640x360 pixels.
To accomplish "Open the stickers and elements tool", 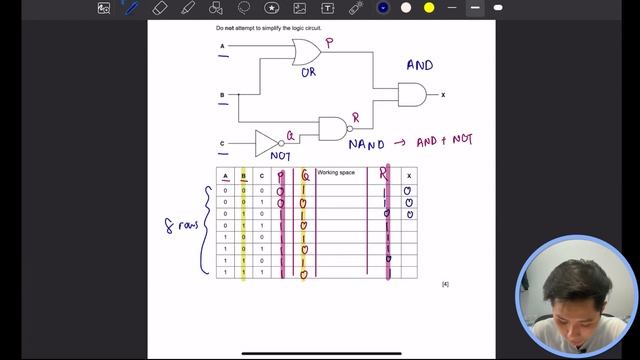I will 271,8.
